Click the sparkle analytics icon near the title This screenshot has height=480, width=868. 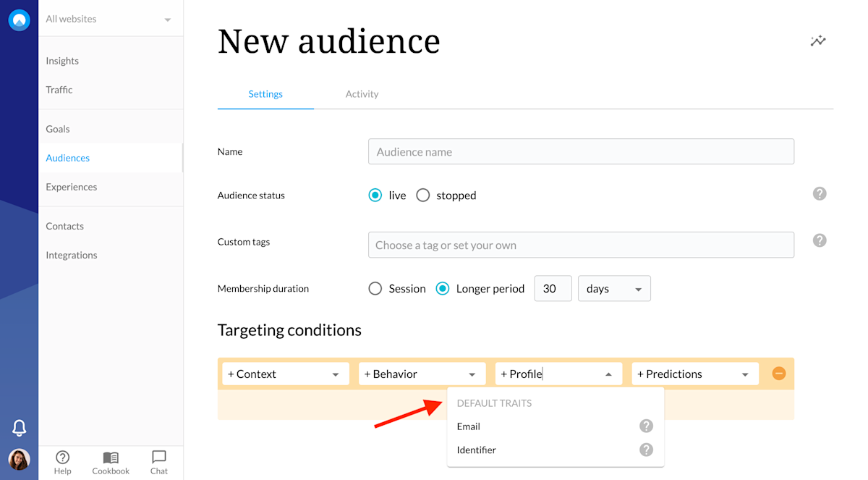click(x=818, y=41)
